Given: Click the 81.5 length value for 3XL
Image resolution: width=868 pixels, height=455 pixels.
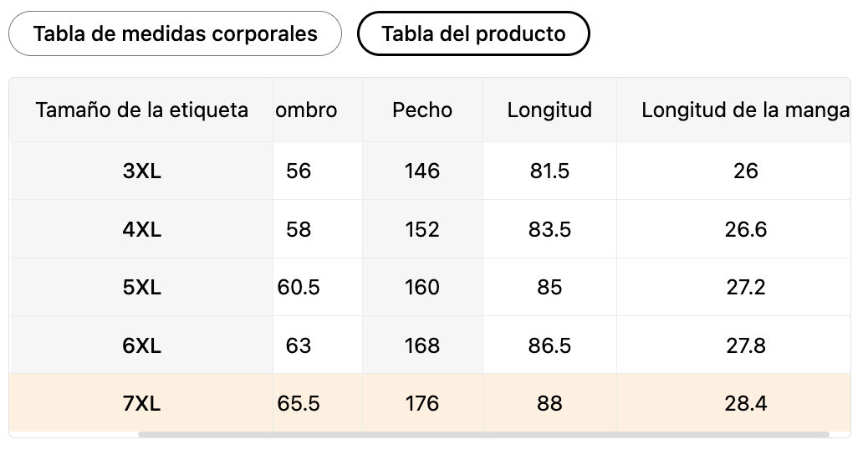Looking at the screenshot, I should point(549,171).
